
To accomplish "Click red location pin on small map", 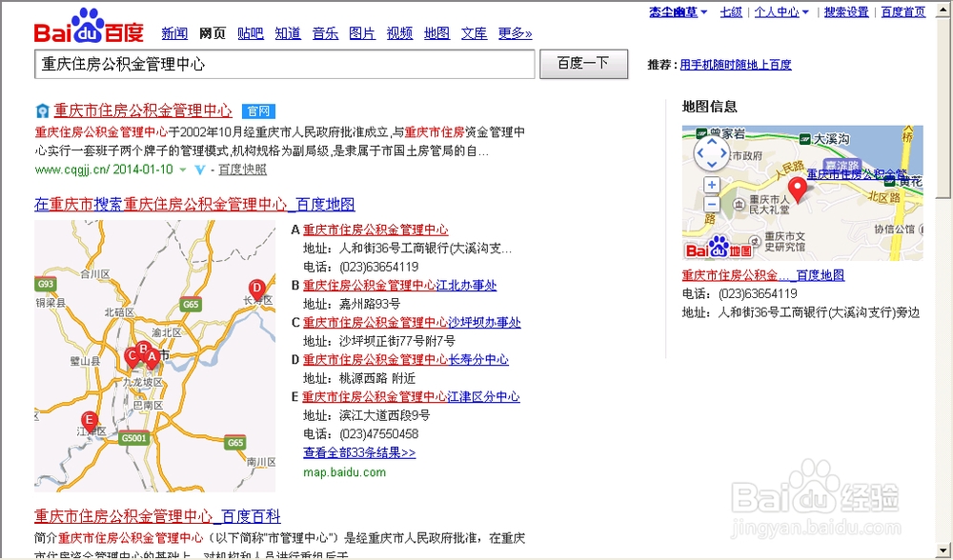I will pos(798,190).
